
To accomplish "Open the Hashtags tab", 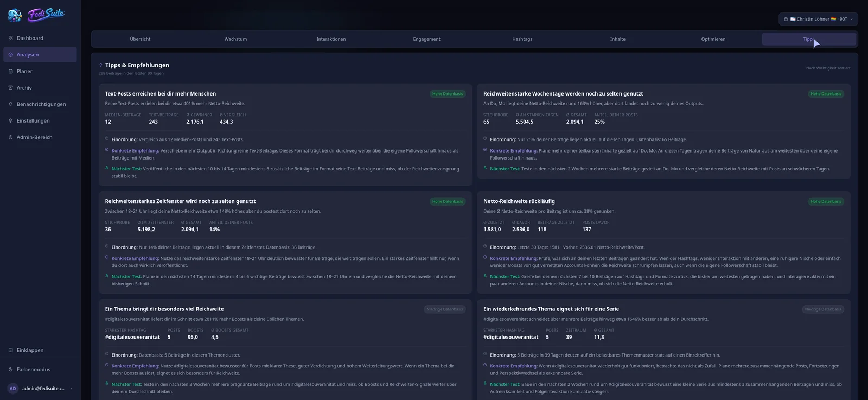I will coord(522,39).
